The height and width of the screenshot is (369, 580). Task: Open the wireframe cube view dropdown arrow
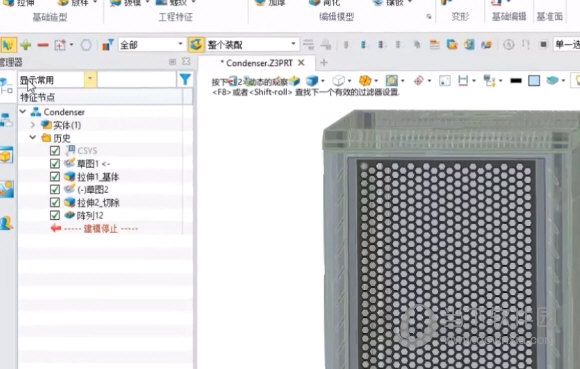(350, 81)
